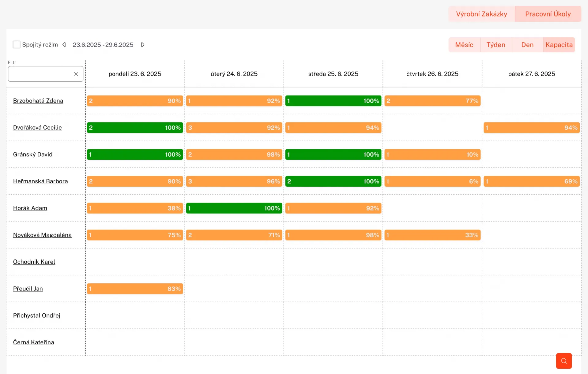Screen dimensions: 588x374
Task: Enable the Spojitý režim checkbox
Action: click(x=17, y=45)
